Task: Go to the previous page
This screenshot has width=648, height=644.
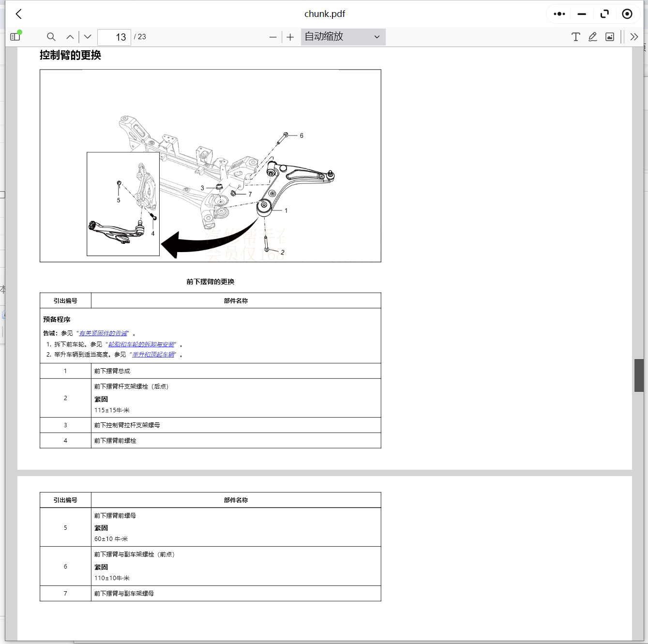Action: click(70, 36)
